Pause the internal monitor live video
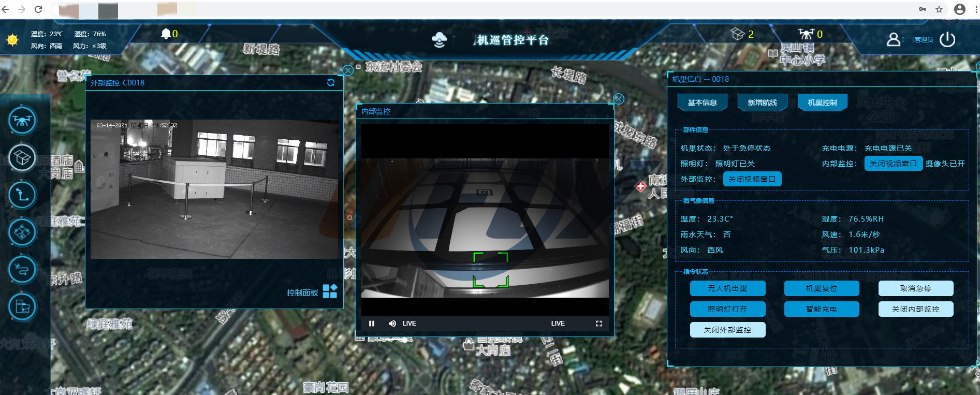Image resolution: width=980 pixels, height=395 pixels. point(371,324)
